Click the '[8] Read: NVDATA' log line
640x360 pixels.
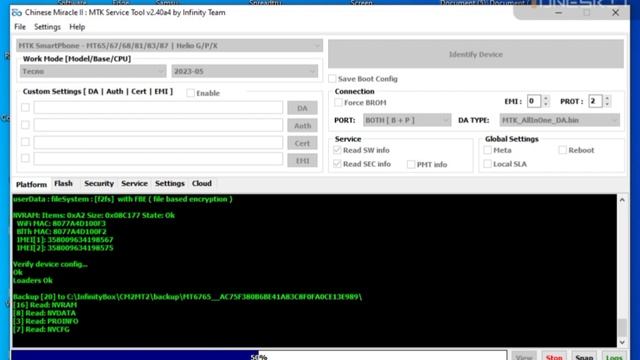[x=44, y=313]
